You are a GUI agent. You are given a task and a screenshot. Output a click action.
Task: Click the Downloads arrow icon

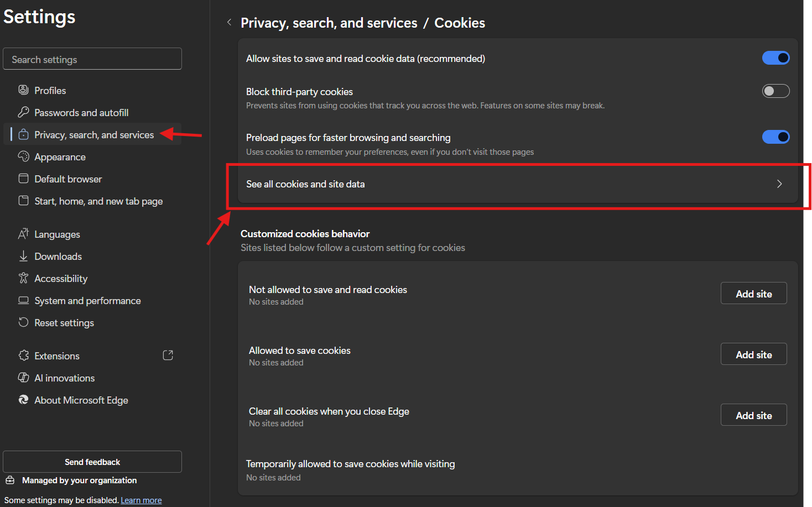(x=23, y=256)
